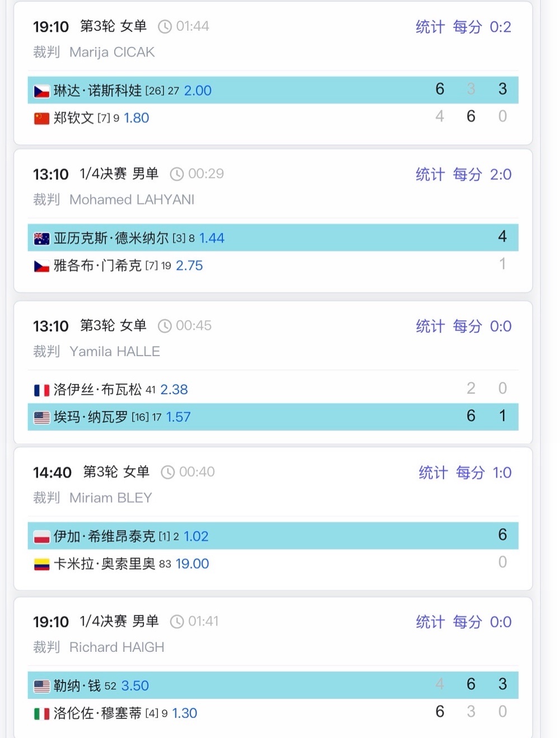Open 统计 for the 纳瓦罗 match

[430, 326]
